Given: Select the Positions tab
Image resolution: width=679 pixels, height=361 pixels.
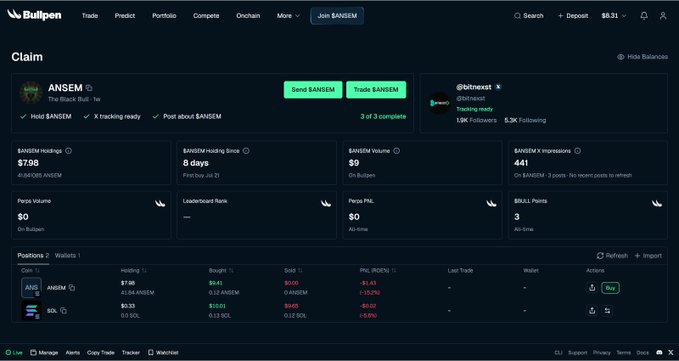Looking at the screenshot, I should 33,255.
